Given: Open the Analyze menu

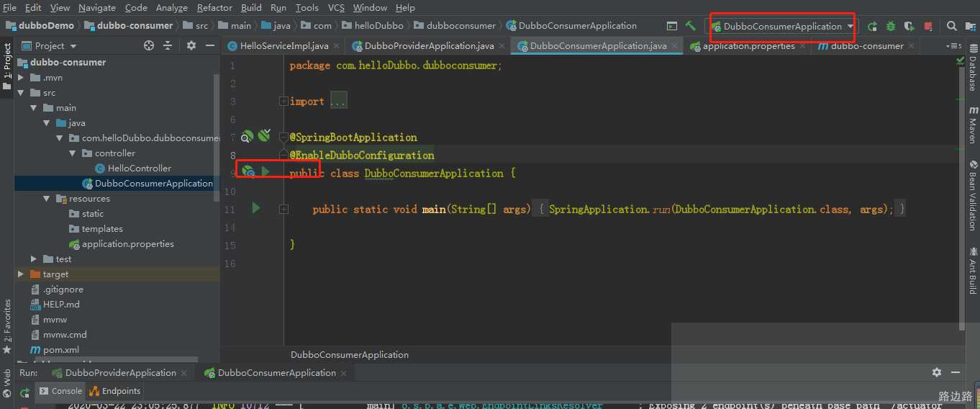Looking at the screenshot, I should click(x=171, y=7).
